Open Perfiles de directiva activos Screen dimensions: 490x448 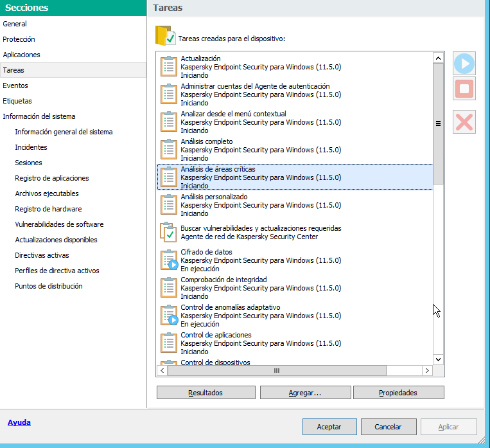(57, 271)
